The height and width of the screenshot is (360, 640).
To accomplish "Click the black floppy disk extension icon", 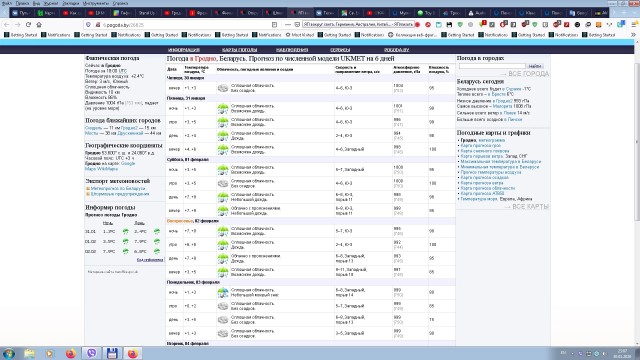I will point(449,25).
